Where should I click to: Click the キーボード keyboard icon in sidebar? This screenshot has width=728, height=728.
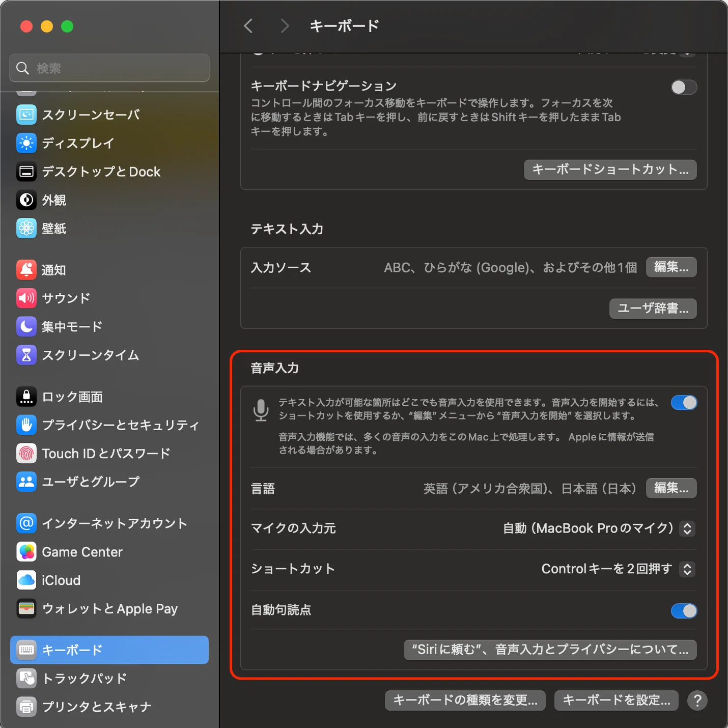pyautogui.click(x=26, y=650)
